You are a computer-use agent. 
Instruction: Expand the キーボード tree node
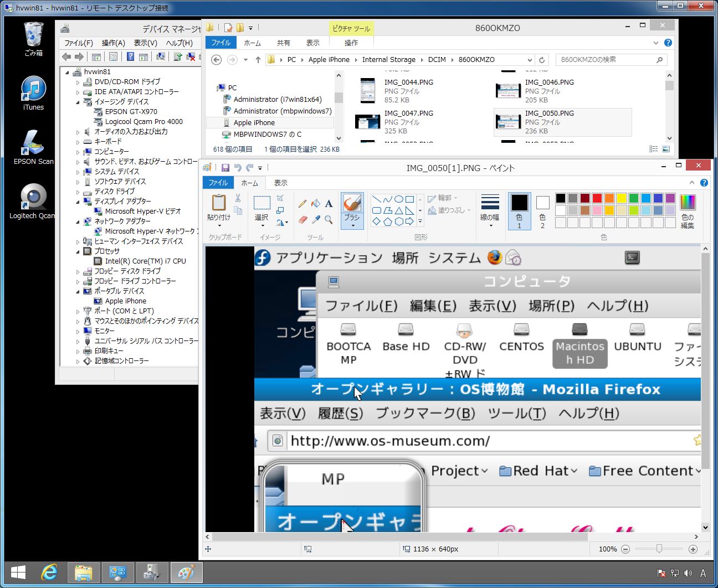click(78, 142)
